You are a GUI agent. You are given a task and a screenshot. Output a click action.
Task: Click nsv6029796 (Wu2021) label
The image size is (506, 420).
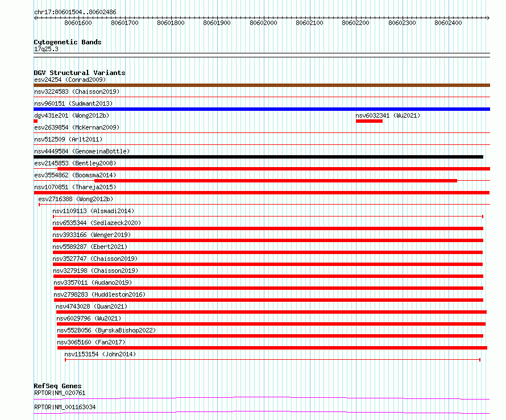tap(89, 318)
